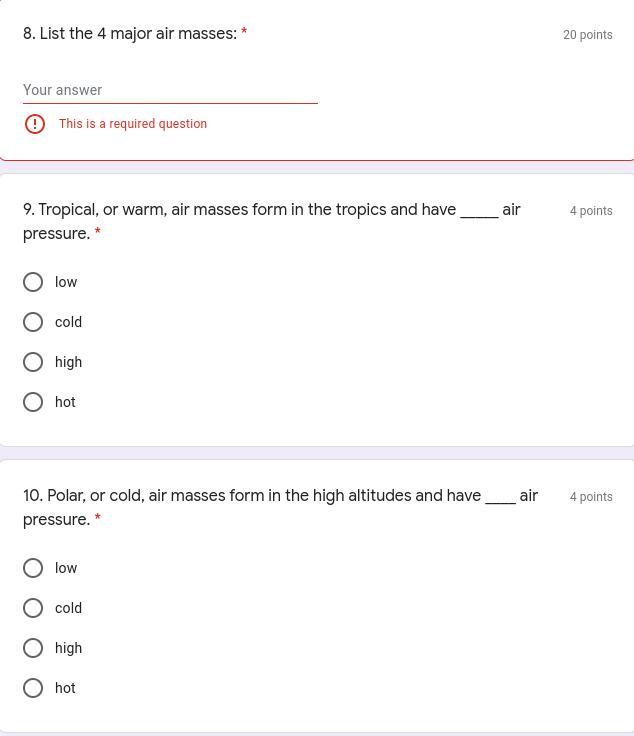Image resolution: width=634 pixels, height=736 pixels.
Task: Select 'cold' for question 10
Action: pyautogui.click(x=33, y=608)
